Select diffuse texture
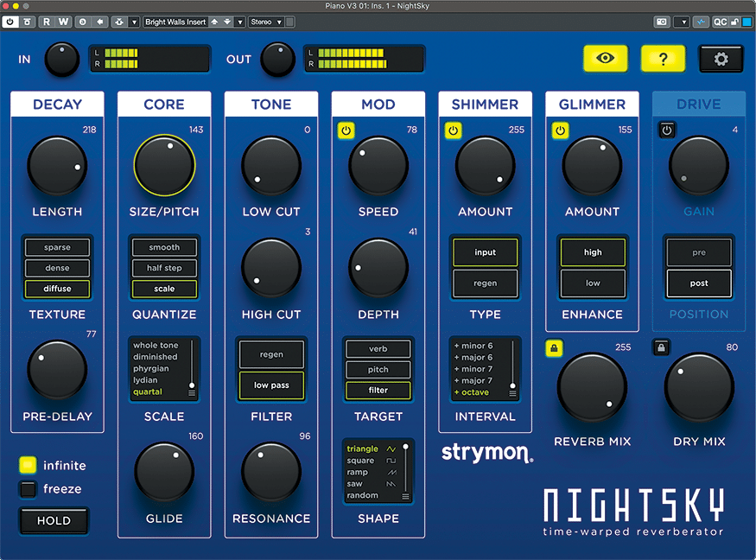This screenshot has width=756, height=560. [57, 289]
